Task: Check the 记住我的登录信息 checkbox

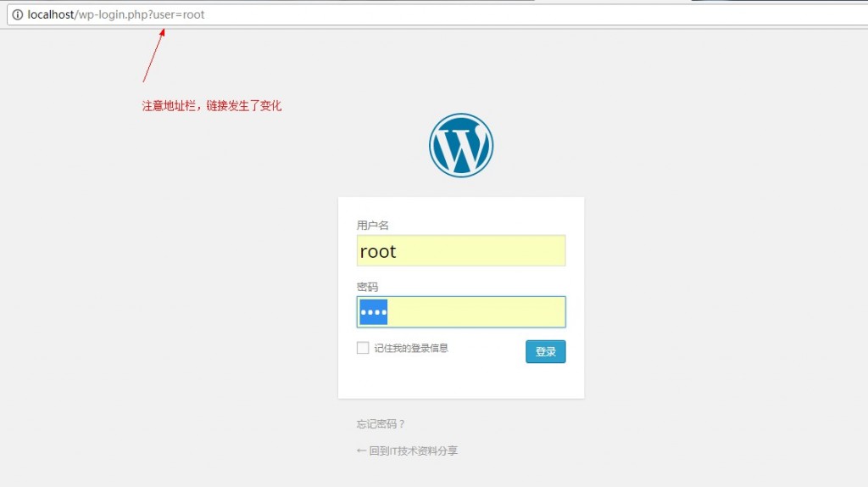Action: [363, 348]
